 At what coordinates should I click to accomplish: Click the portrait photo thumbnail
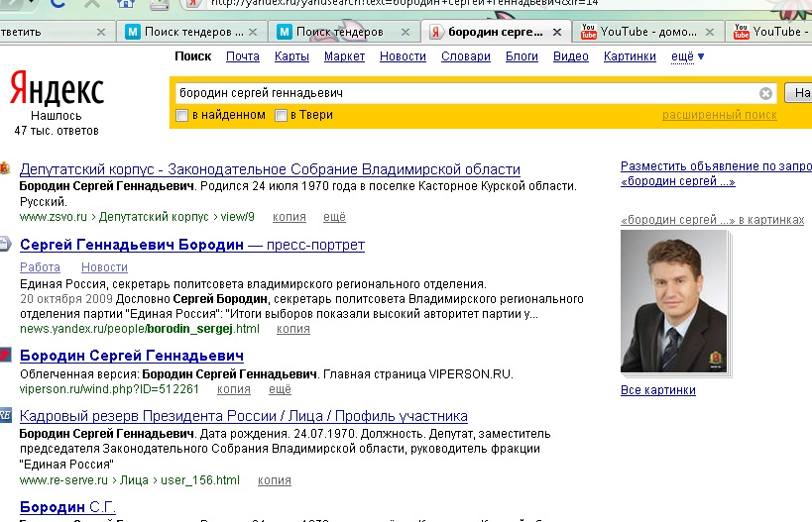[x=674, y=301]
